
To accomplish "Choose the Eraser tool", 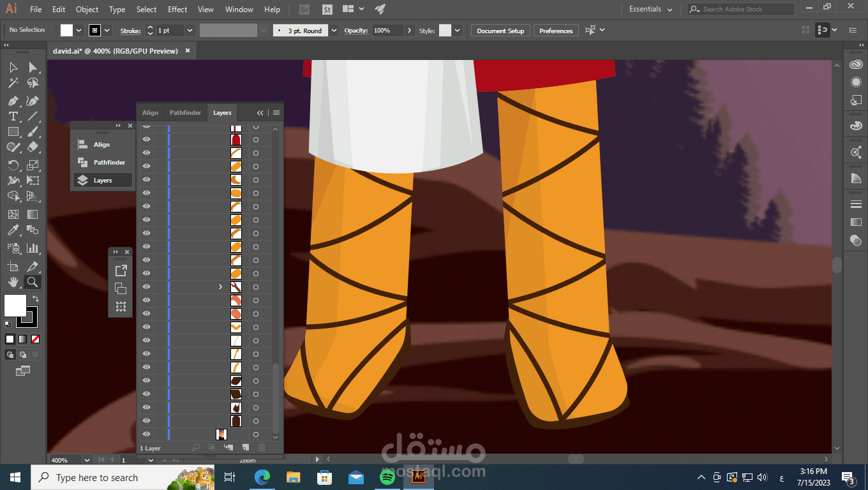I will pyautogui.click(x=33, y=147).
